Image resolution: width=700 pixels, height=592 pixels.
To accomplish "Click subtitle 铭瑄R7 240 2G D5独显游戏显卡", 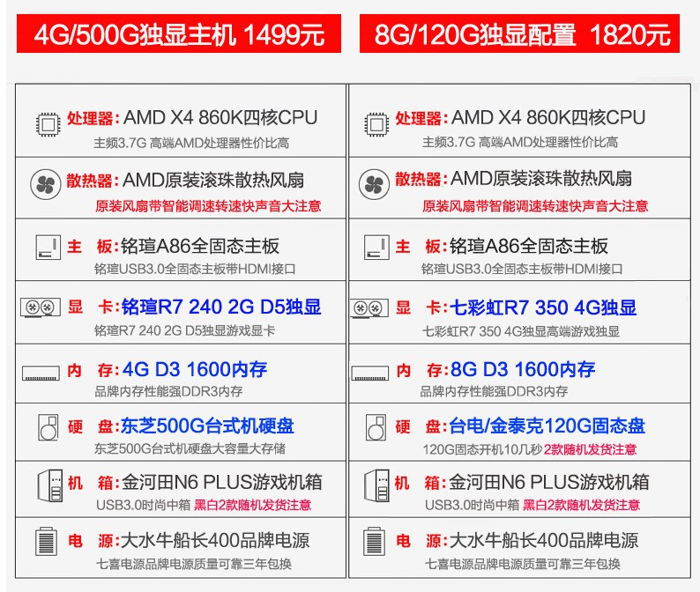I will coord(184,330).
